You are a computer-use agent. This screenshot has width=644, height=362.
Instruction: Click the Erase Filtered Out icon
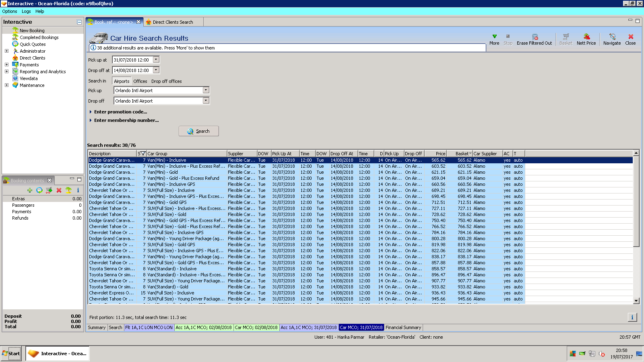click(x=535, y=37)
